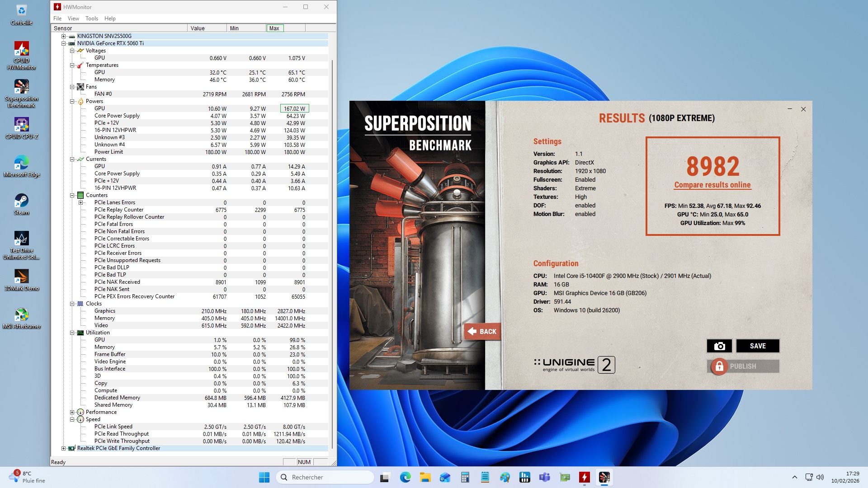Open 3DMark Demo desktop shortcut
The height and width of the screenshot is (488, 868).
(21, 277)
